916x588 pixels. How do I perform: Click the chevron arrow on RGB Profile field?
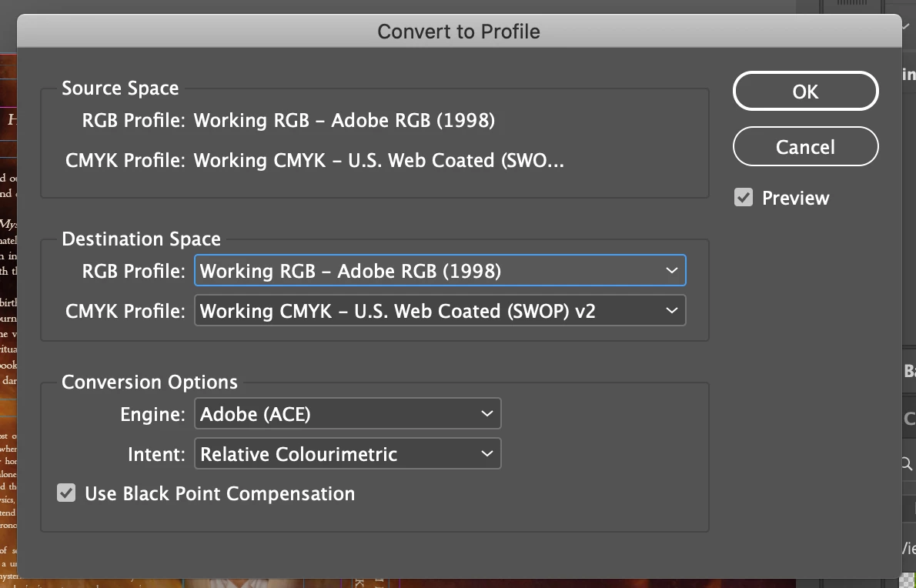pyautogui.click(x=672, y=271)
